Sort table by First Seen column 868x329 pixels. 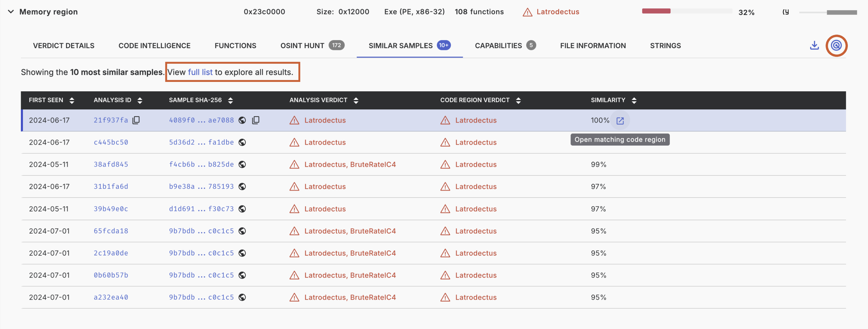click(x=71, y=100)
